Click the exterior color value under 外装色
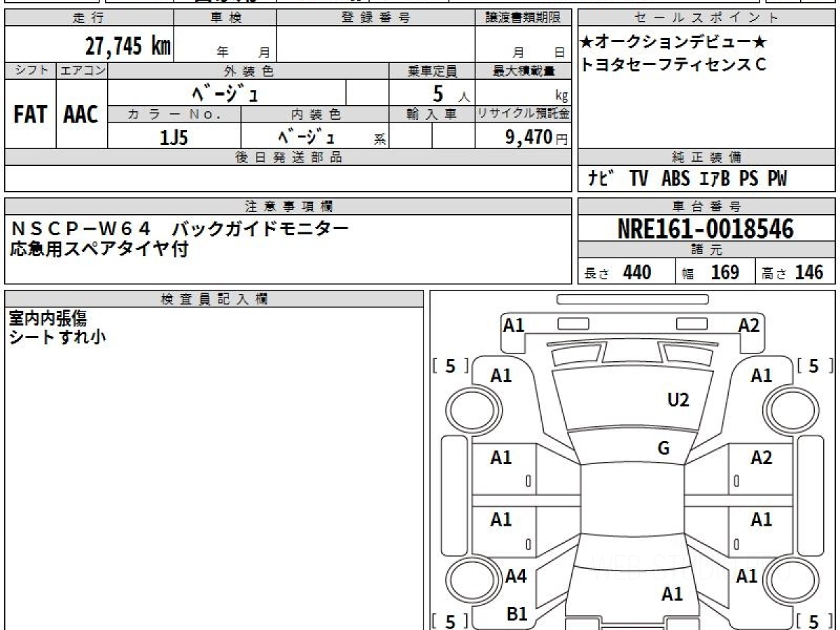Image resolution: width=840 pixels, height=630 pixels. pyautogui.click(x=227, y=92)
